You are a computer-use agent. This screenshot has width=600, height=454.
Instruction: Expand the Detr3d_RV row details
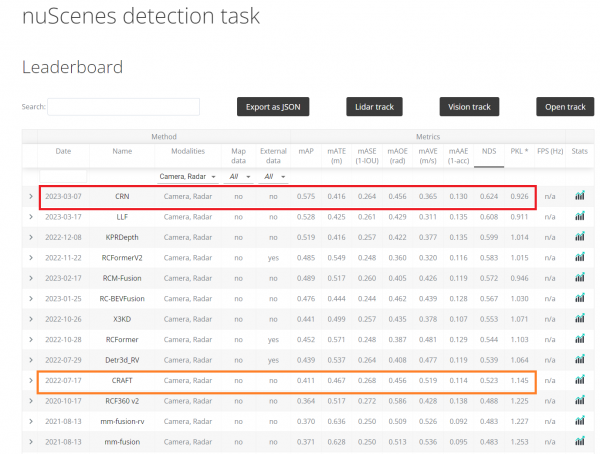click(x=31, y=360)
